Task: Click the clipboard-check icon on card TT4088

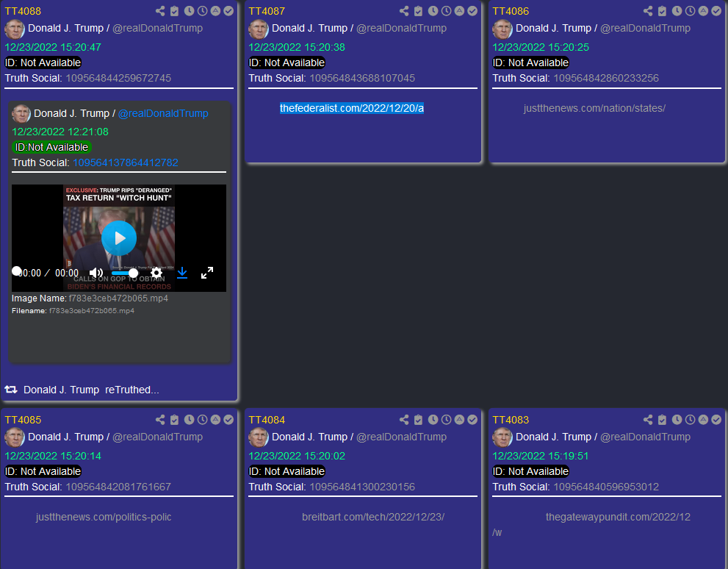Action: [x=175, y=11]
